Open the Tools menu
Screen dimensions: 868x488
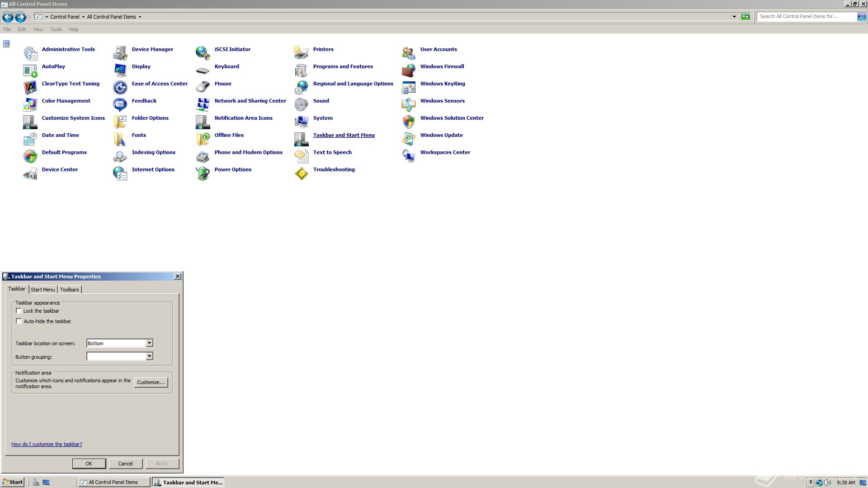[56, 29]
